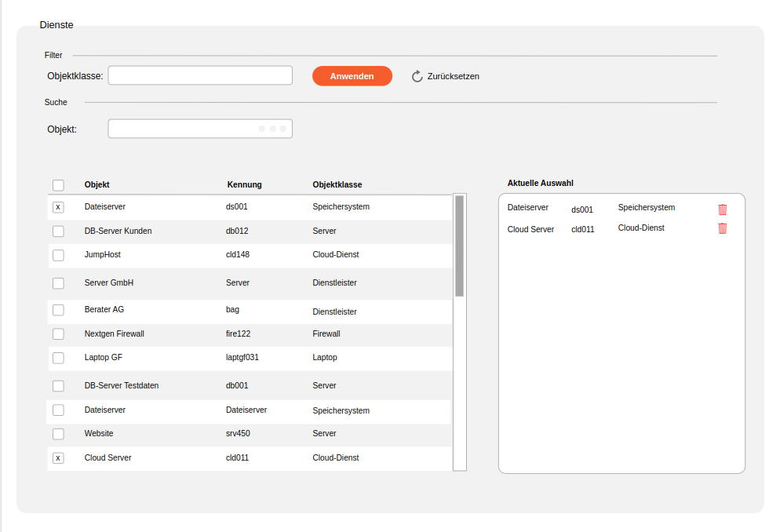Check the DB-Server Kunden checkbox
780x532 pixels.
[x=58, y=231]
